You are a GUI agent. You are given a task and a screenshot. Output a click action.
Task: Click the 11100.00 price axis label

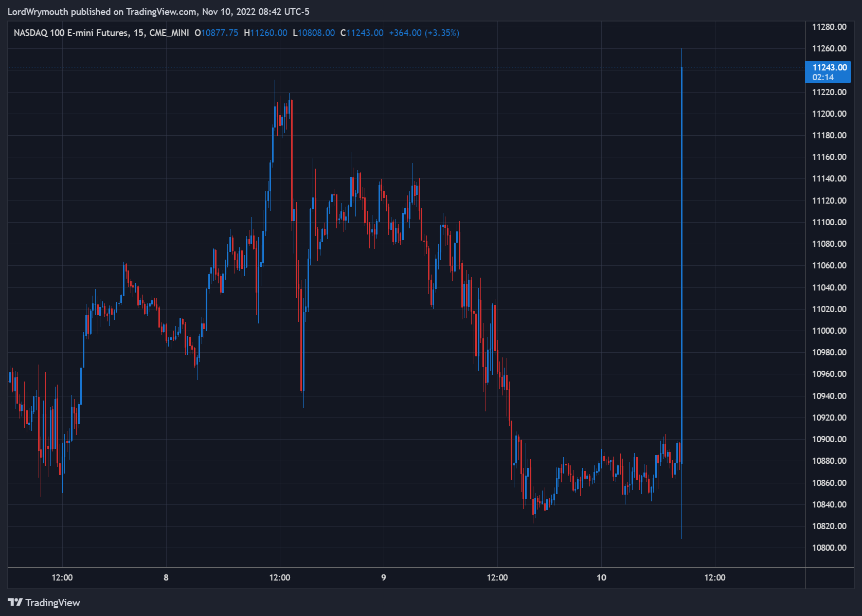(x=829, y=222)
